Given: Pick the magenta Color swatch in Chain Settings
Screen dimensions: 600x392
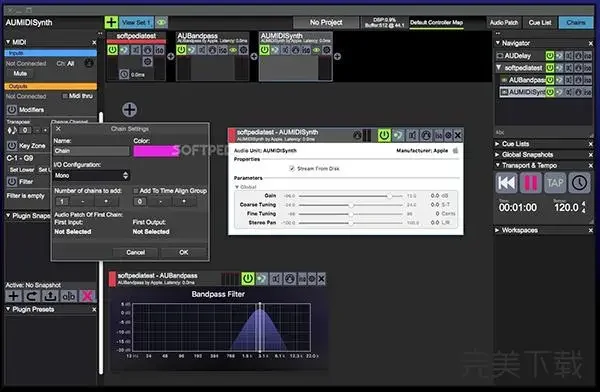Looking at the screenshot, I should click(x=156, y=151).
